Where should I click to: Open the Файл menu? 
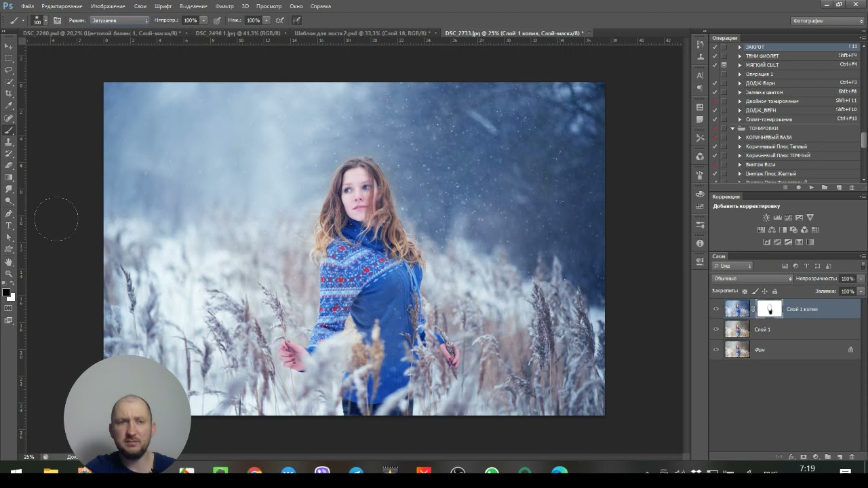pyautogui.click(x=27, y=6)
